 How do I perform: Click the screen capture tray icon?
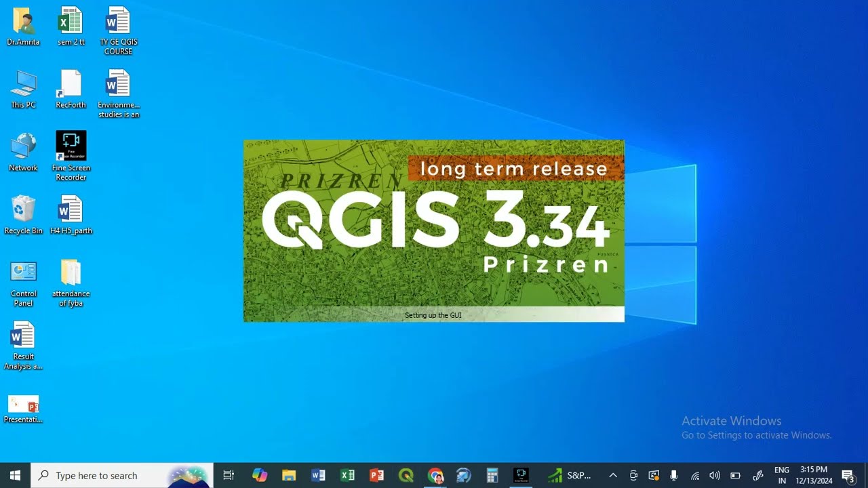654,475
